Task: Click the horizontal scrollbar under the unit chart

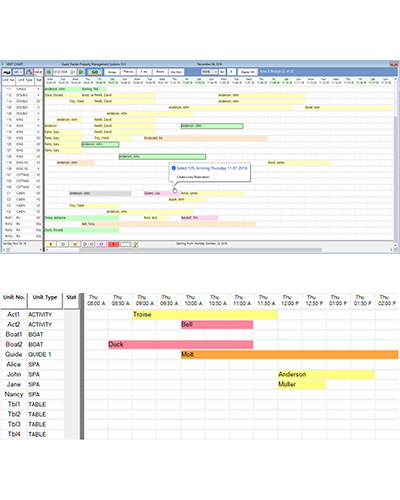Action: (200, 250)
